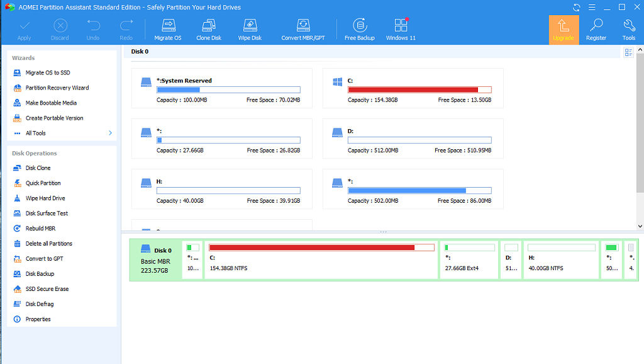Open Convert MBR/GPT from the toolbar
The height and width of the screenshot is (364, 644).
pyautogui.click(x=303, y=30)
